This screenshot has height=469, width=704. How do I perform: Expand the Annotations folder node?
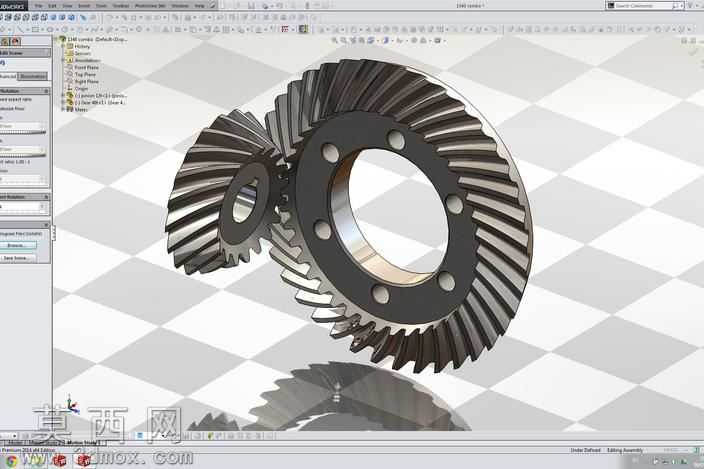pyautogui.click(x=63, y=60)
